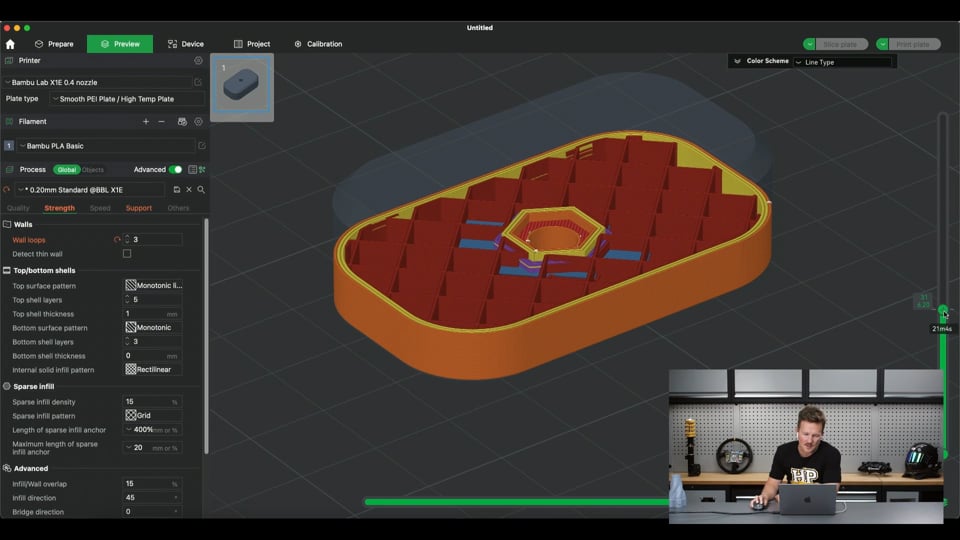Viewport: 960px width, 540px height.
Task: Add a filament with the plus icon
Action: [x=146, y=122]
